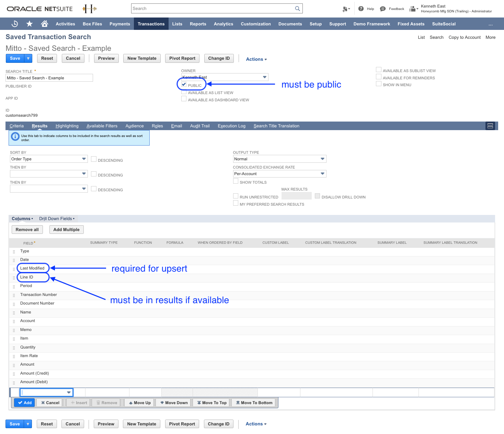Click the Add Multiple button
Viewport: 504px width, 434px height.
coord(67,230)
